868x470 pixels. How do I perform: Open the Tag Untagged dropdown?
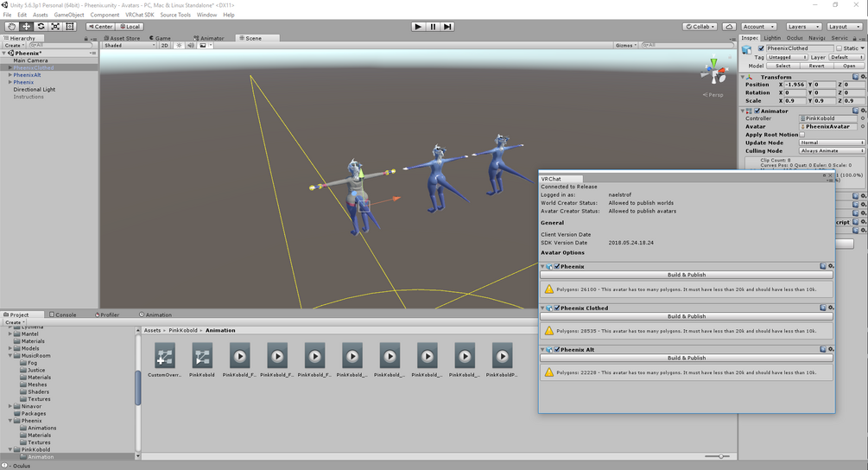(787, 57)
